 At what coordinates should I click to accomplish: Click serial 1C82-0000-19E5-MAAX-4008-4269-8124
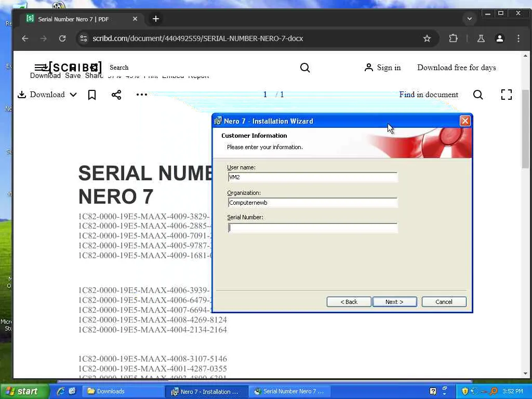tap(153, 320)
